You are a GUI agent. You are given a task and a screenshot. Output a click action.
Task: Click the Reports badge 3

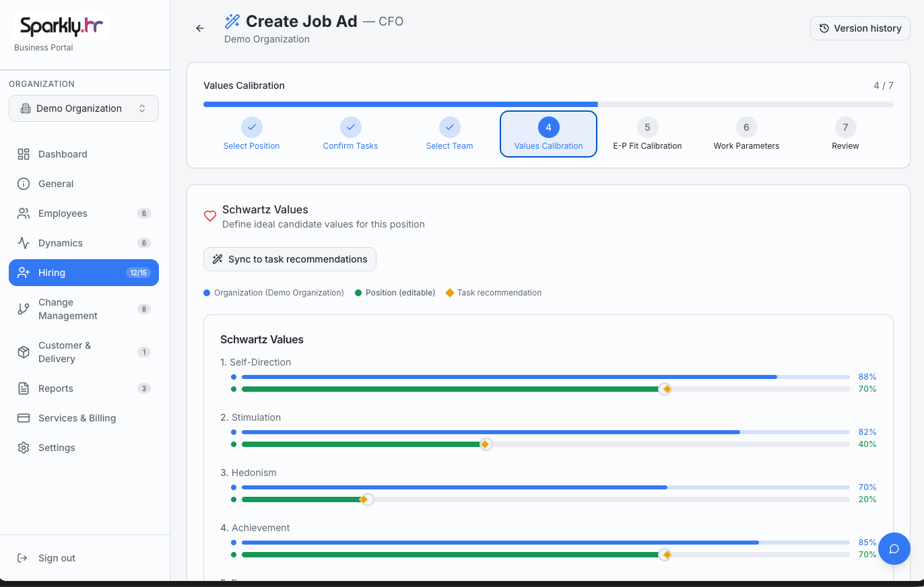143,388
